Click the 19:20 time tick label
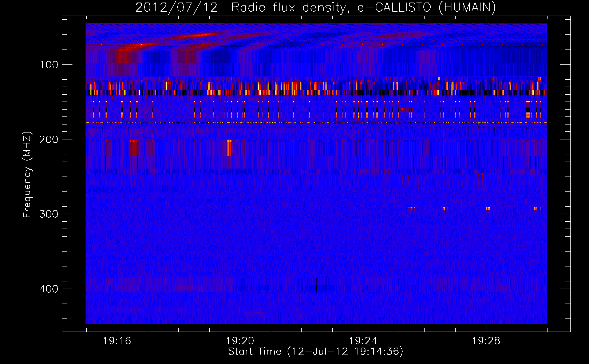 (240, 341)
